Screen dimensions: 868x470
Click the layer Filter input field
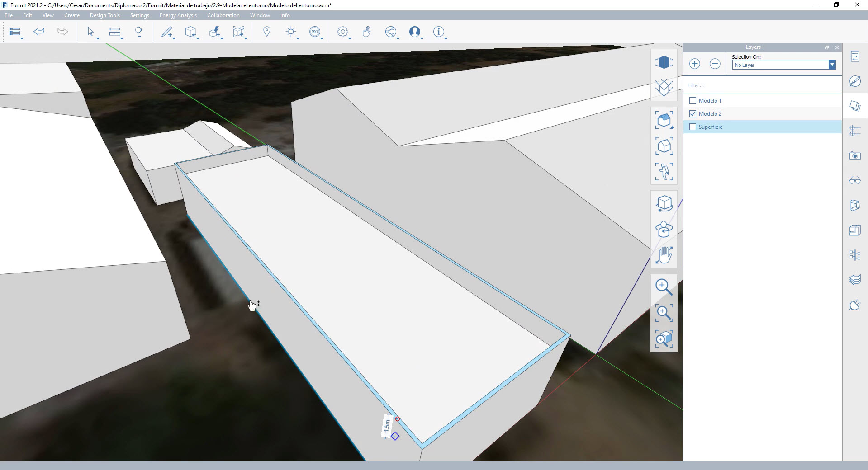(762, 85)
